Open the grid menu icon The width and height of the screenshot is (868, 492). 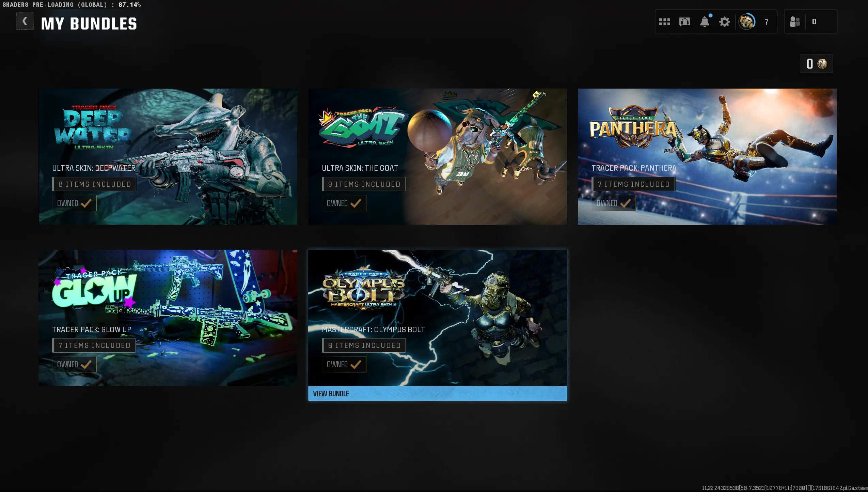pos(664,22)
